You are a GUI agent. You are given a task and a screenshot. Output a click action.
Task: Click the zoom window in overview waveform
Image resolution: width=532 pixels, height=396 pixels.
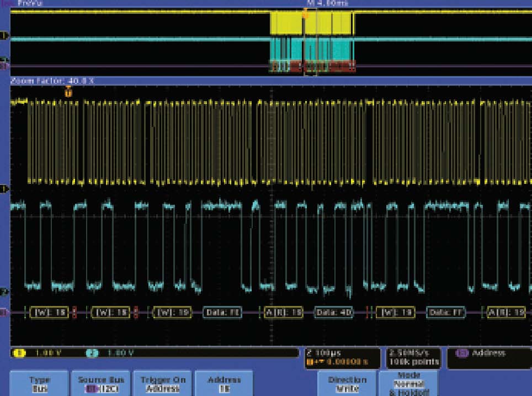(x=312, y=41)
